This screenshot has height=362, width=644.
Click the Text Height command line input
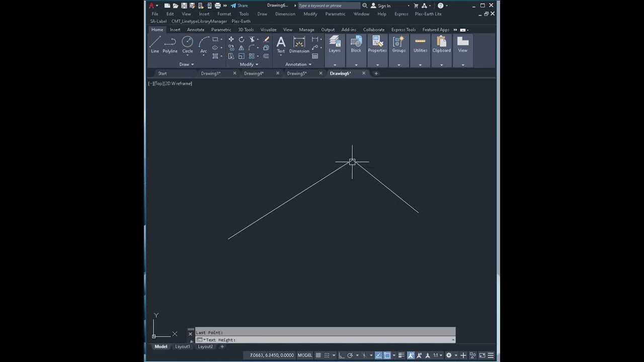tap(326, 340)
